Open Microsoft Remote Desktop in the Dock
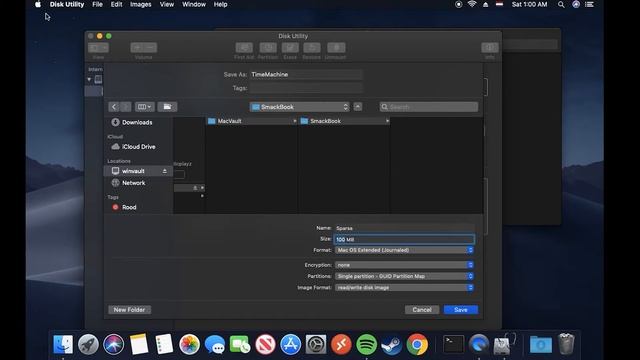Image resolution: width=640 pixels, height=360 pixels. tap(341, 344)
